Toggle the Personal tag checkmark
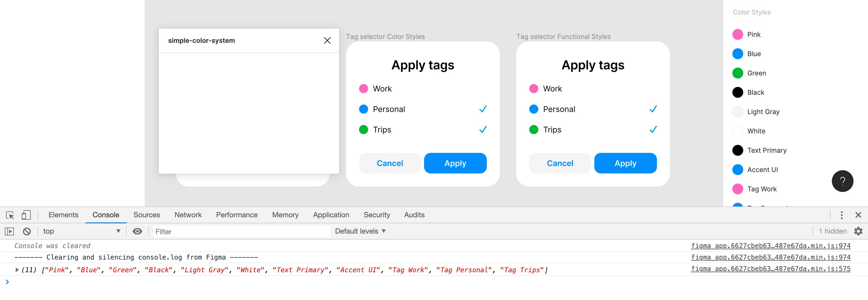 coord(483,109)
